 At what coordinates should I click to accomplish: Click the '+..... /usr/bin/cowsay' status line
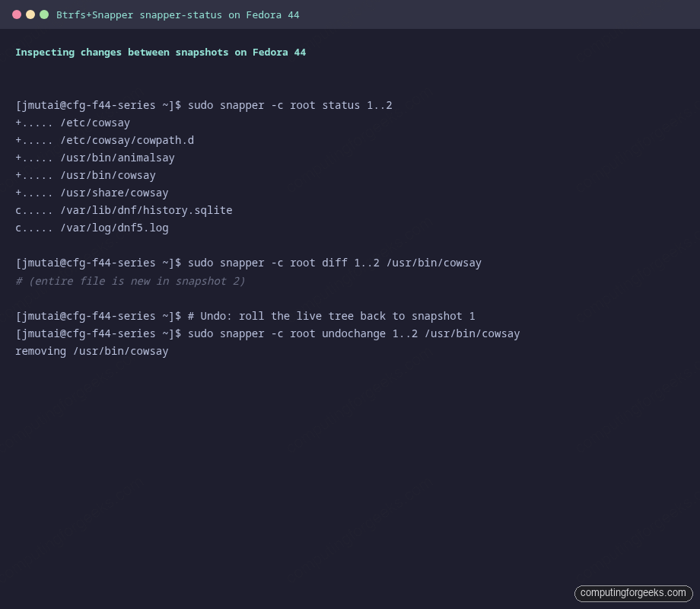tap(86, 175)
